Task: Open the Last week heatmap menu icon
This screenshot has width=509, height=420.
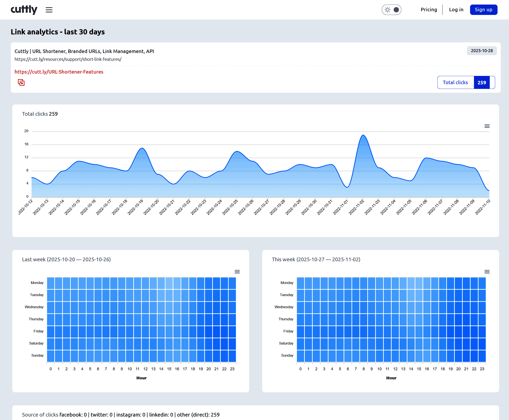Action: 237,272
